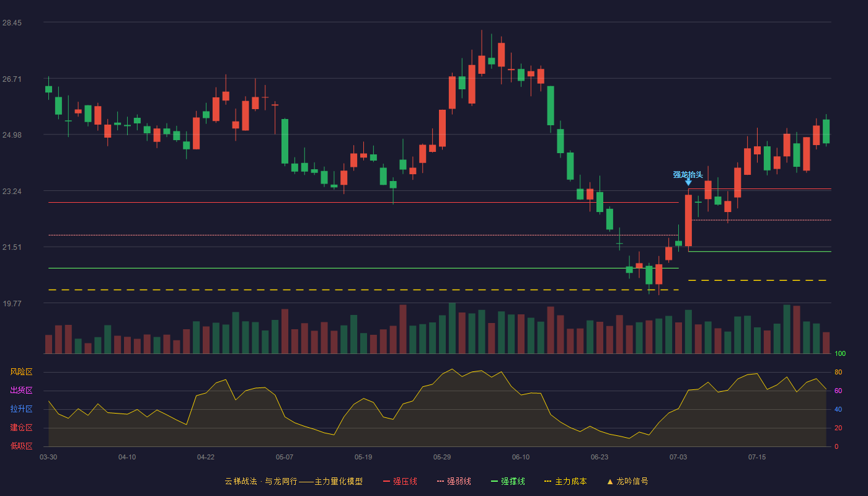Screen dimensions: 868x496
Task: Select the 拉升区 zone label
Action: (x=21, y=409)
